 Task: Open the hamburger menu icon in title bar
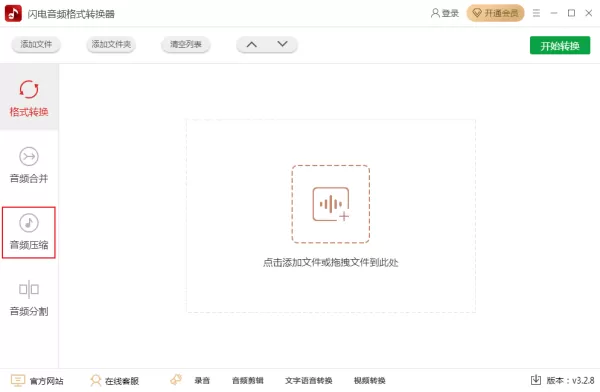[x=536, y=13]
